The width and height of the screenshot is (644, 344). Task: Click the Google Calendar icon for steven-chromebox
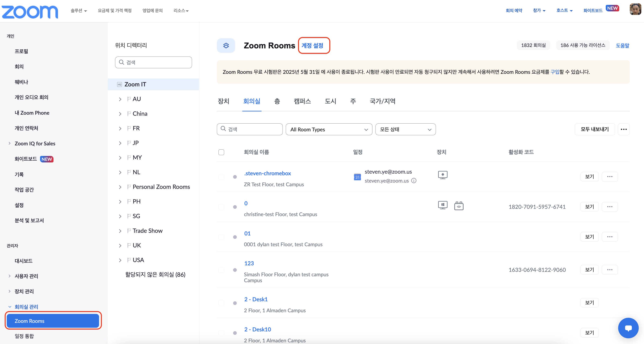pyautogui.click(x=357, y=177)
